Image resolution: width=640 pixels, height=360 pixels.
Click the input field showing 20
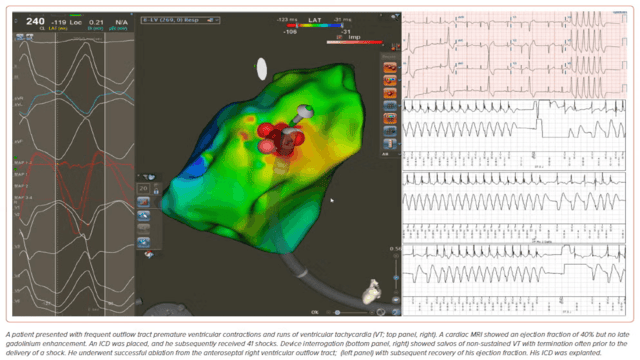point(143,189)
